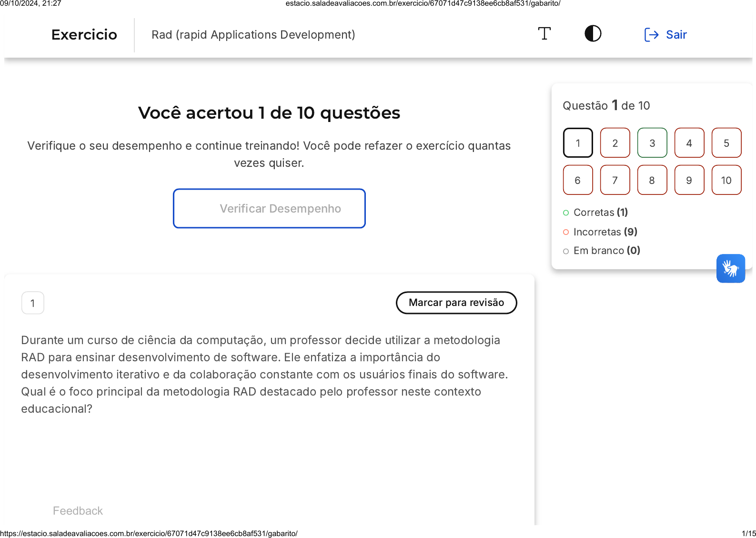Select question 4 in the grid
Screen dimensions: 756x538
pos(689,143)
